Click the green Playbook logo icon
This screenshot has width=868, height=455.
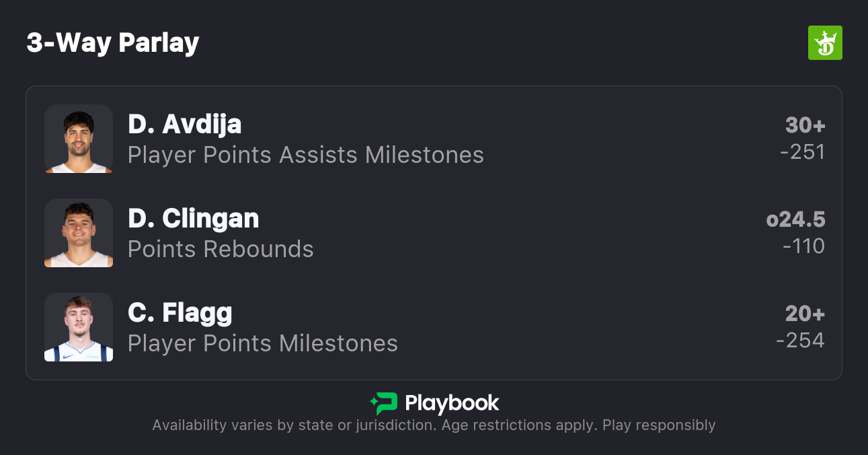(x=384, y=403)
